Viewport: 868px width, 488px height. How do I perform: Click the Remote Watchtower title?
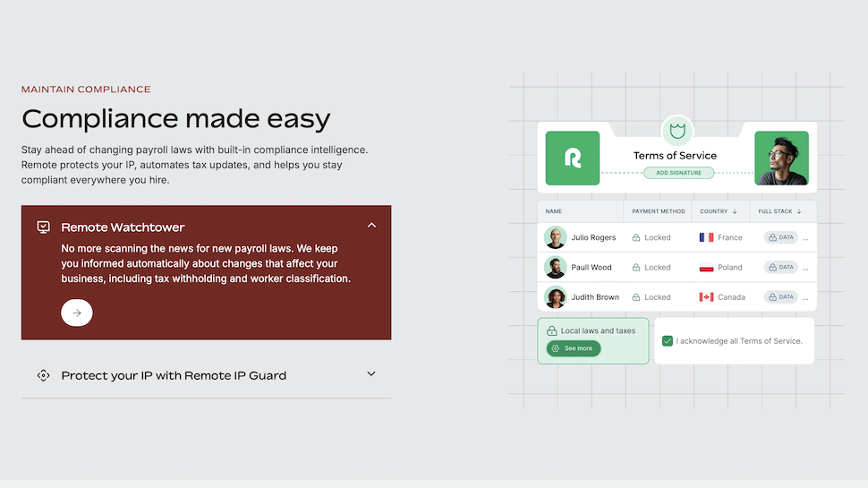[123, 227]
